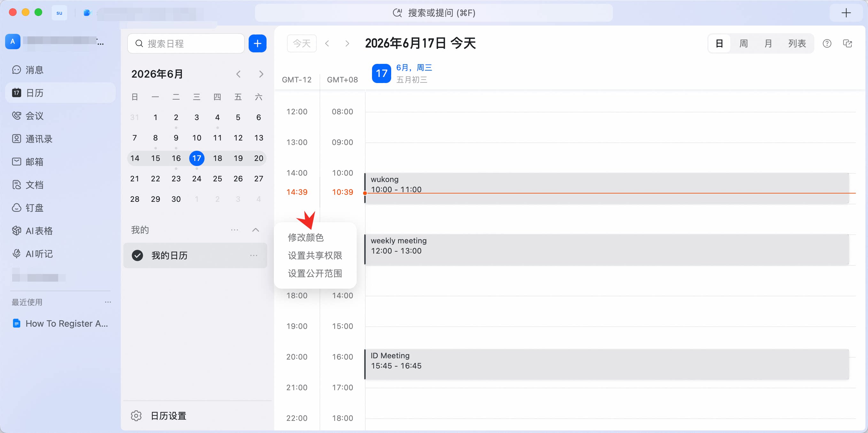The image size is (868, 433).
Task: Open the help question mark icon
Action: coord(827,43)
